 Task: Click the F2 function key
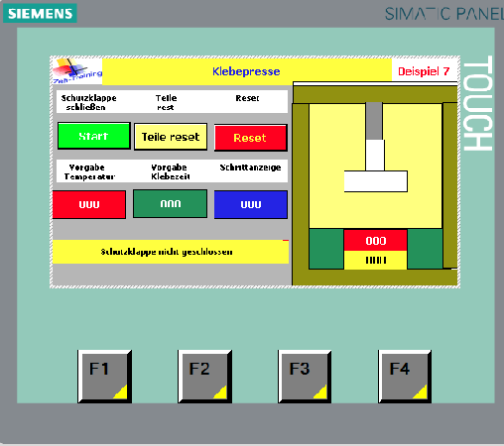[x=204, y=377]
